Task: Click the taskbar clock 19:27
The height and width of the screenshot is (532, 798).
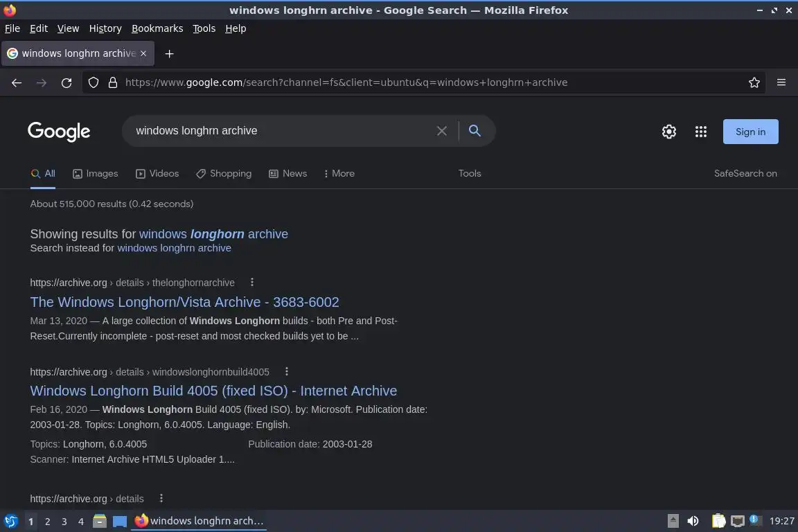Action: (x=781, y=521)
